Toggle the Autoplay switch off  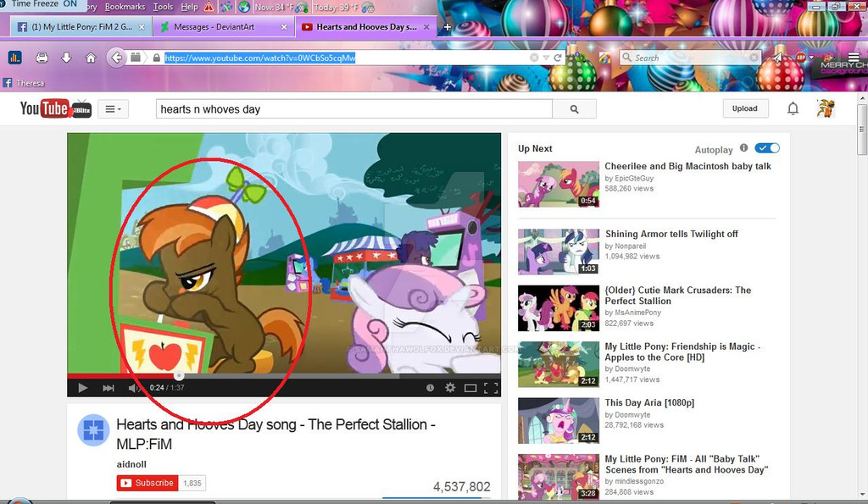click(767, 148)
